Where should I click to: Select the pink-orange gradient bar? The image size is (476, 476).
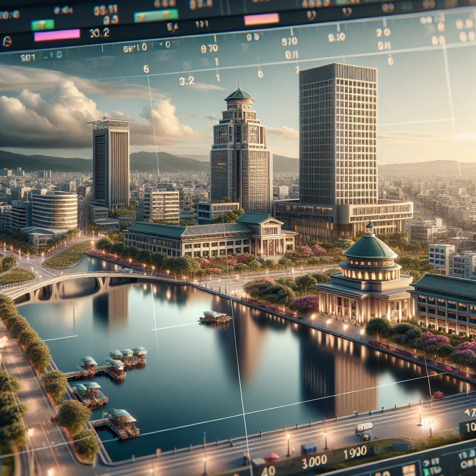(x=261, y=19)
